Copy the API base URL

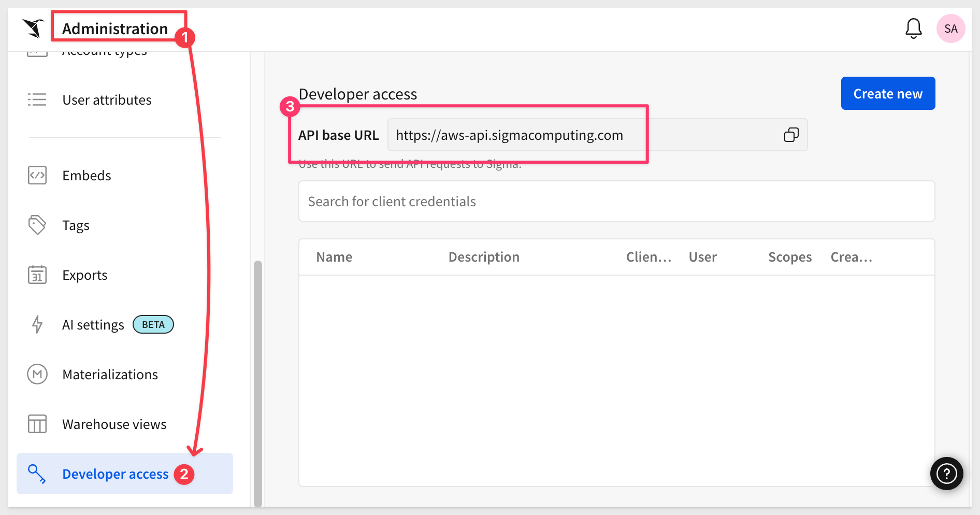coord(791,135)
